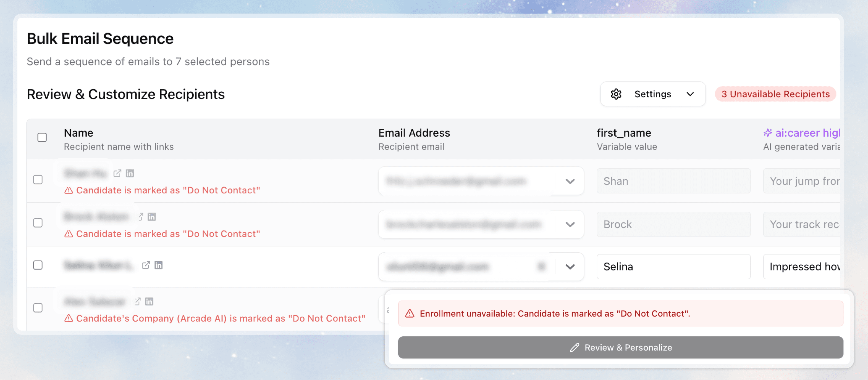Click Selina's first_name input field
This screenshot has height=380, width=868.
coord(673,267)
